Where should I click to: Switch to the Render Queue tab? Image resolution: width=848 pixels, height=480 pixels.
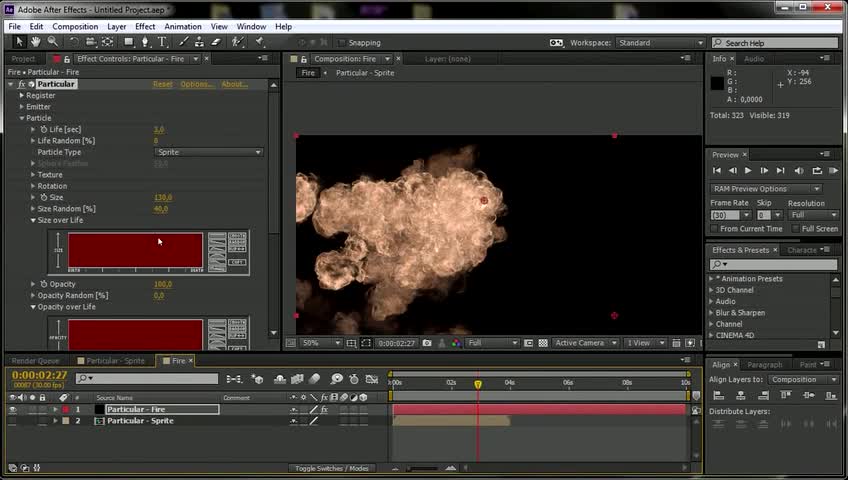(35, 360)
